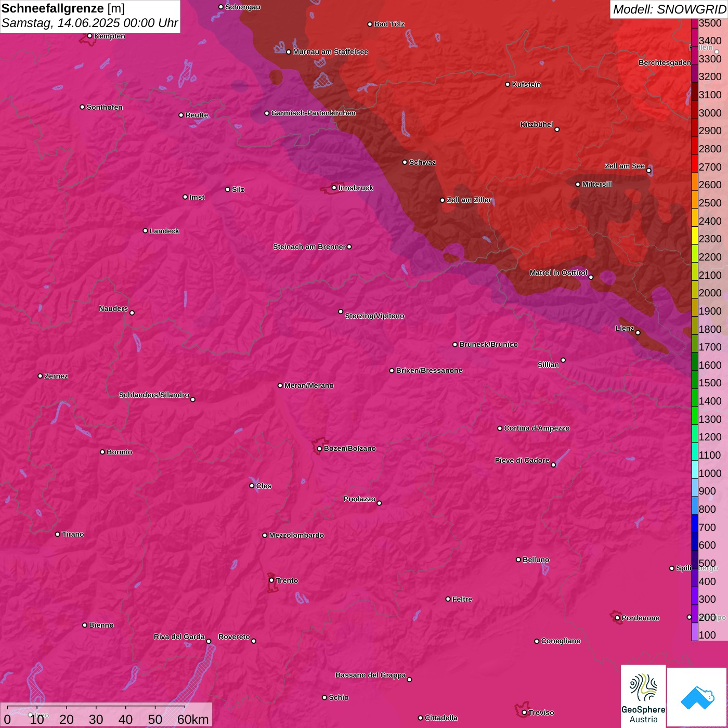
Task: Click the Nauders label
Action: pos(113,308)
